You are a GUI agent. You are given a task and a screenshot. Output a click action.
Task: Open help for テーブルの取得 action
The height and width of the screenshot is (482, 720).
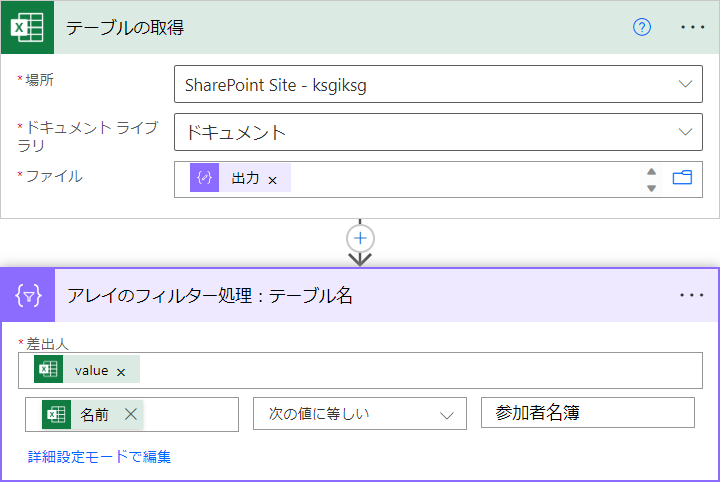[x=641, y=27]
